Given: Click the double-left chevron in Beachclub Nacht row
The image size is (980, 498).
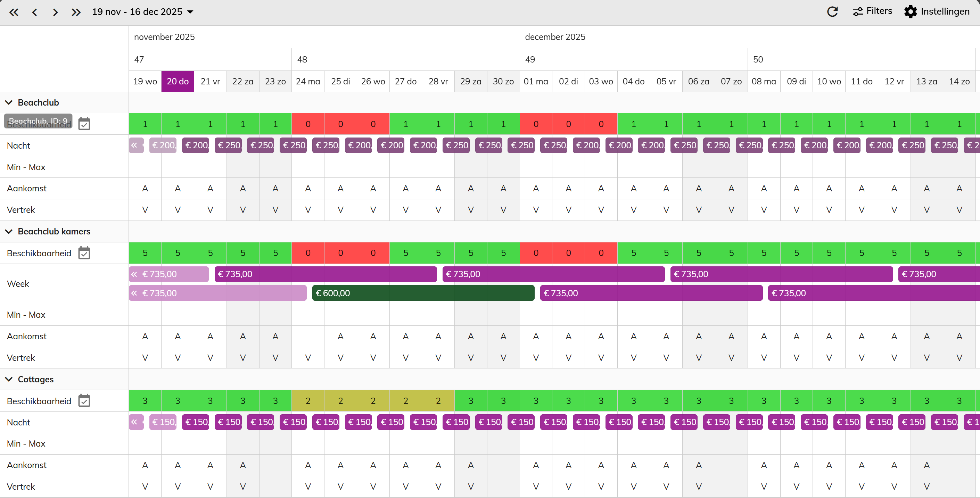Looking at the screenshot, I should point(134,145).
